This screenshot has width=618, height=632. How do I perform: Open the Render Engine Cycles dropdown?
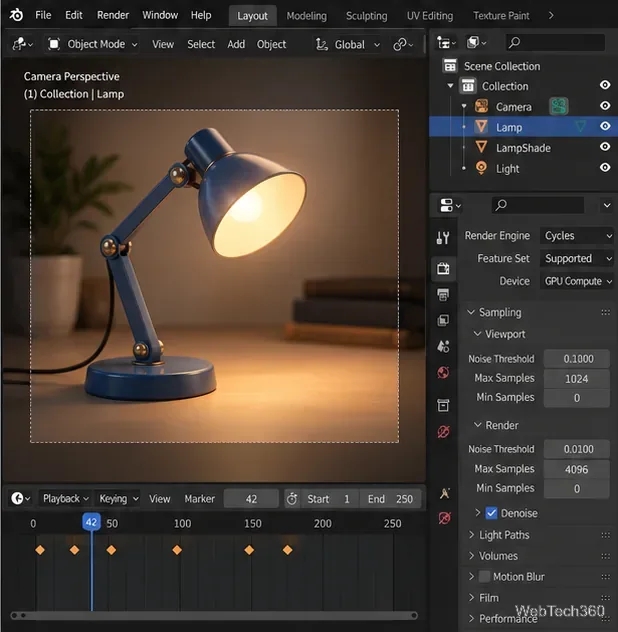576,236
